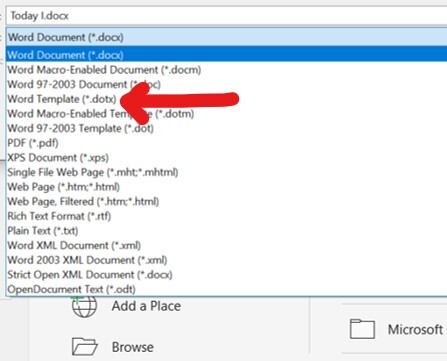This screenshot has height=361, width=447.
Task: Select Web Page (*.htm;*.html) option
Action: coord(64,187)
